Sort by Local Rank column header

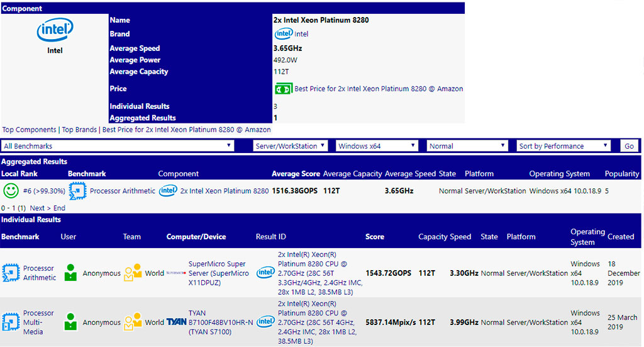coord(19,174)
